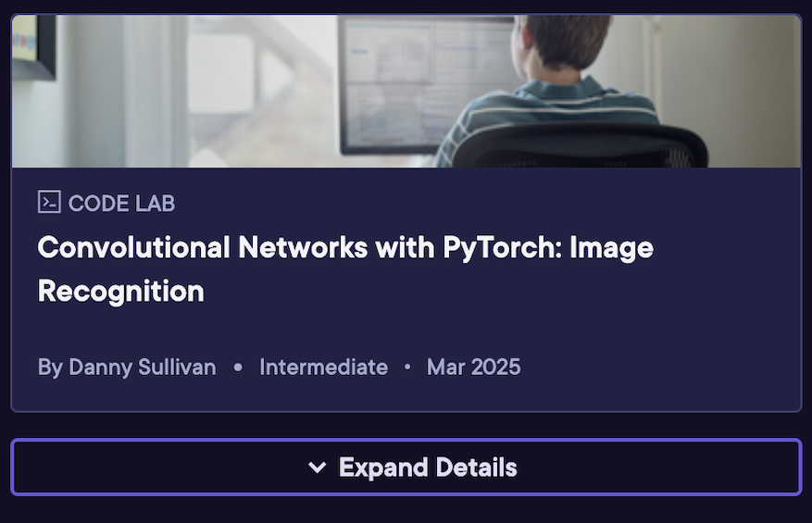This screenshot has width=812, height=523.
Task: Open the course thumbnail image
Action: 406,91
